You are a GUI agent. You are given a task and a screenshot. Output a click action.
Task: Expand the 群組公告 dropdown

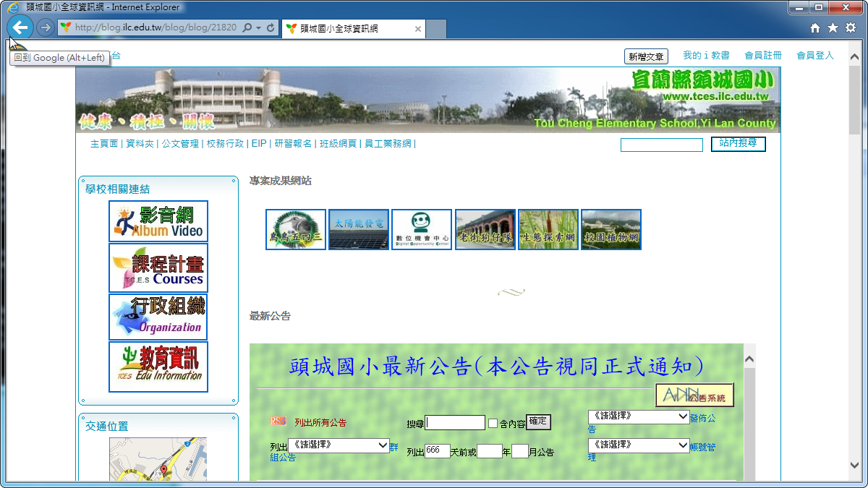[x=339, y=445]
